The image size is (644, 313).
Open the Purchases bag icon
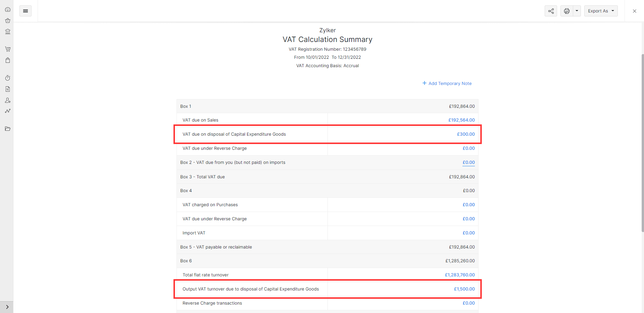tap(8, 60)
